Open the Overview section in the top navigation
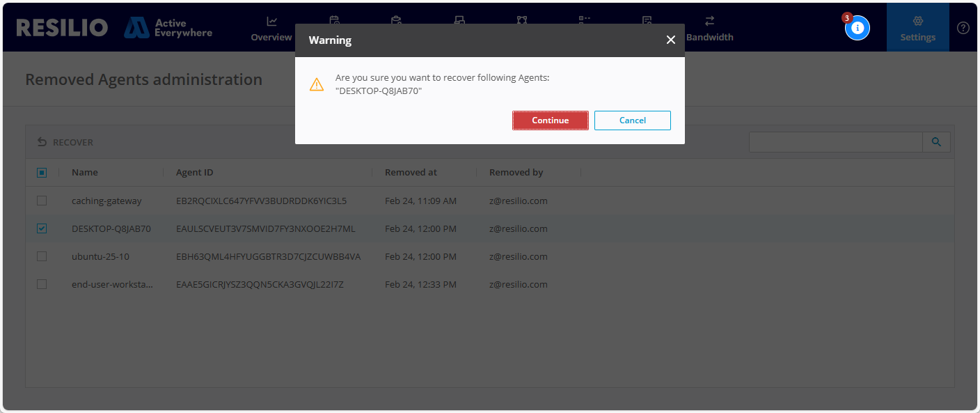 pos(271,29)
